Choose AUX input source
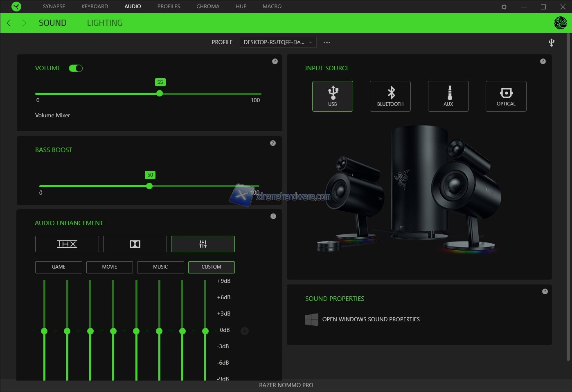 click(x=448, y=96)
